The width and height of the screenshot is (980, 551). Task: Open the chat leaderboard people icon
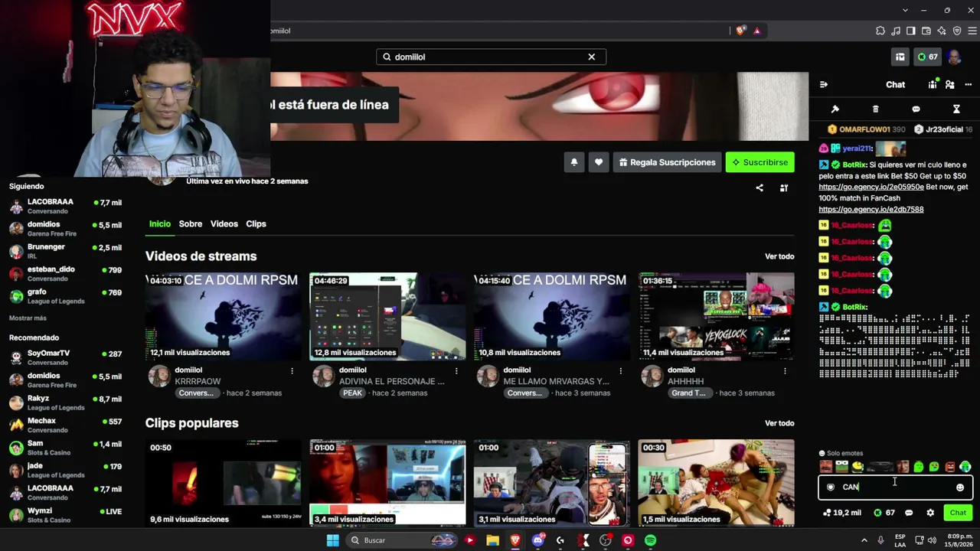point(933,85)
